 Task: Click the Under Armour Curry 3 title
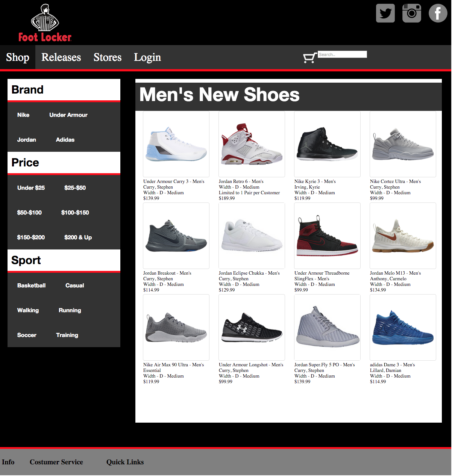(x=174, y=181)
